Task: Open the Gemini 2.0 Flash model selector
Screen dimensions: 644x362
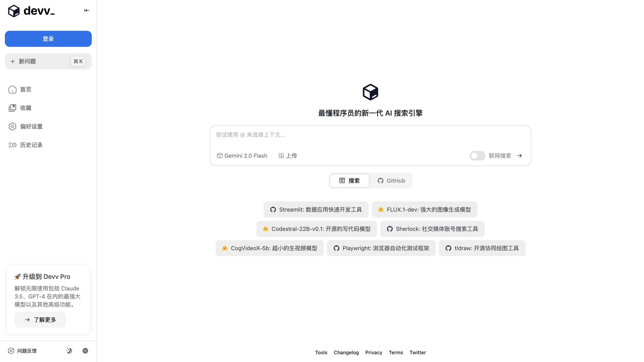Action: pyautogui.click(x=242, y=156)
